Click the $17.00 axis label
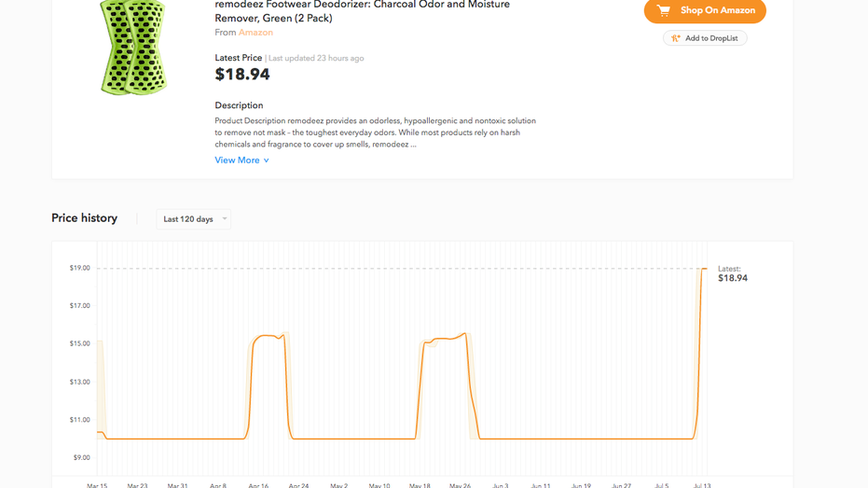 pyautogui.click(x=80, y=305)
